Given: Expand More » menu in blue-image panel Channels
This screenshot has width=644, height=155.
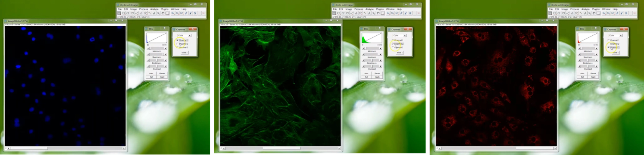Looking at the screenshot, I should coord(184,53).
